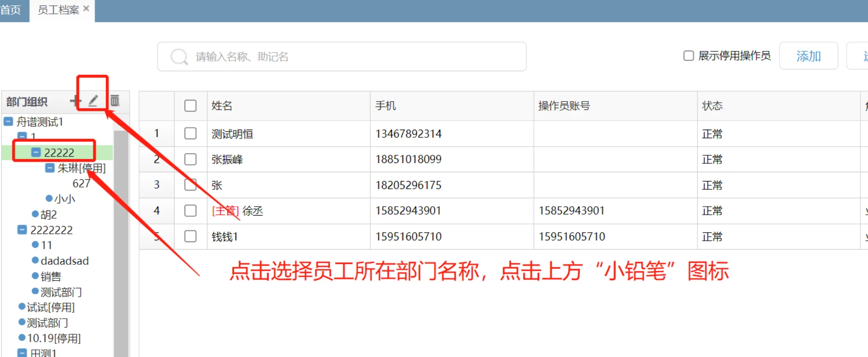
Task: Tick the checkbox for 钱钱1
Action: point(190,236)
